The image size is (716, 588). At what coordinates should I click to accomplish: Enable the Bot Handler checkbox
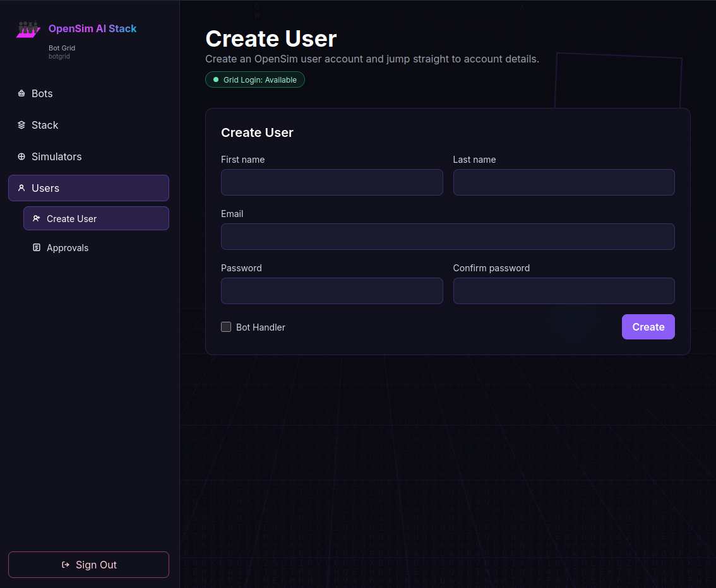tap(226, 327)
